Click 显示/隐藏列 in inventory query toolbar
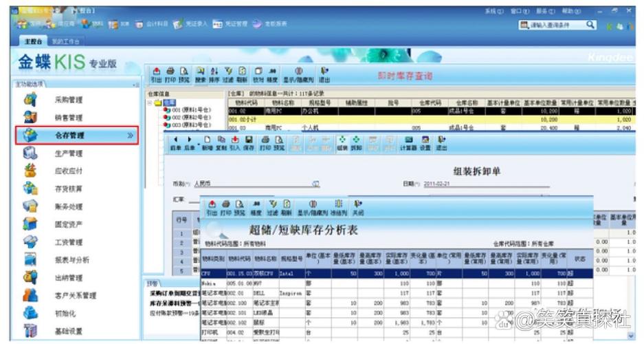This screenshot has width=644, height=344. click(x=299, y=75)
